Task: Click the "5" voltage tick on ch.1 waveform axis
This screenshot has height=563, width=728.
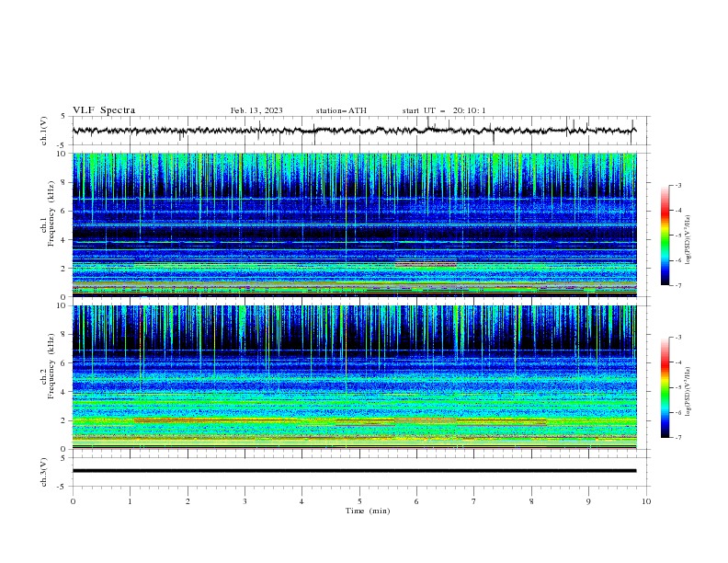Action: coord(63,116)
